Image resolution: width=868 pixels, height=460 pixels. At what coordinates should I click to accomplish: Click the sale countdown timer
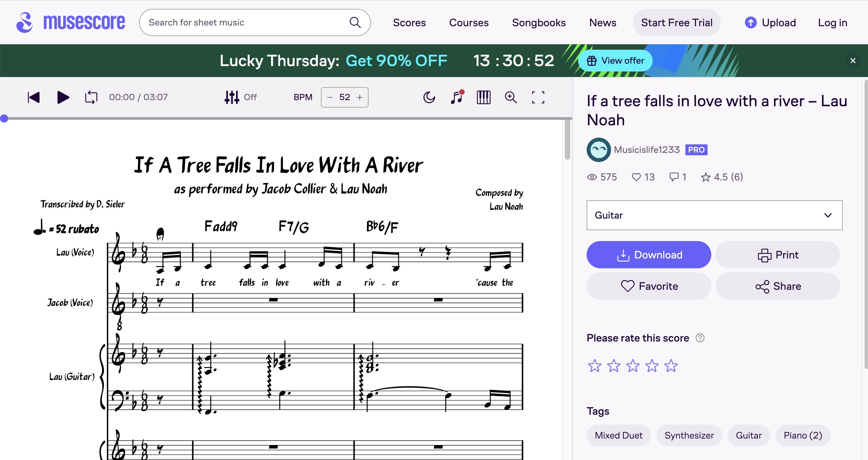click(x=513, y=61)
